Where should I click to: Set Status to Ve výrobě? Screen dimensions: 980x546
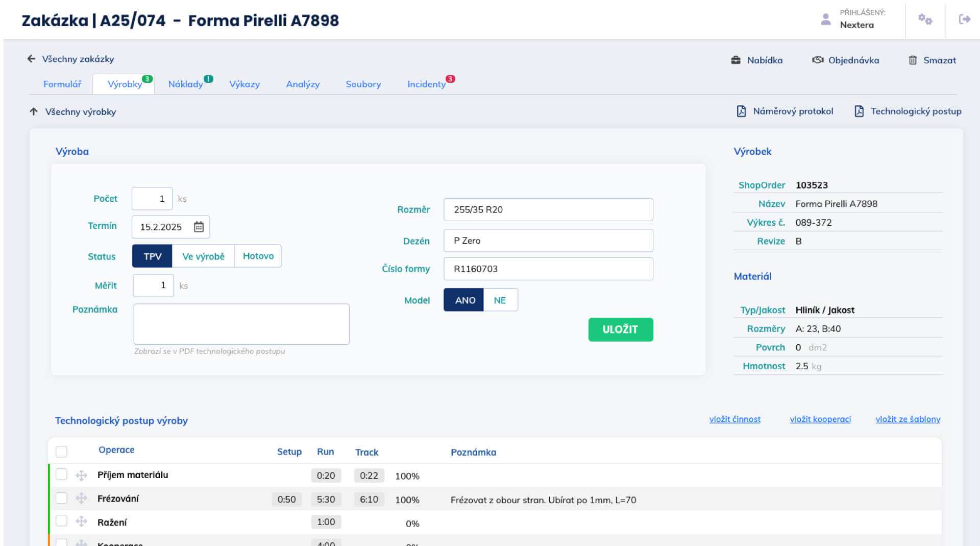[203, 256]
